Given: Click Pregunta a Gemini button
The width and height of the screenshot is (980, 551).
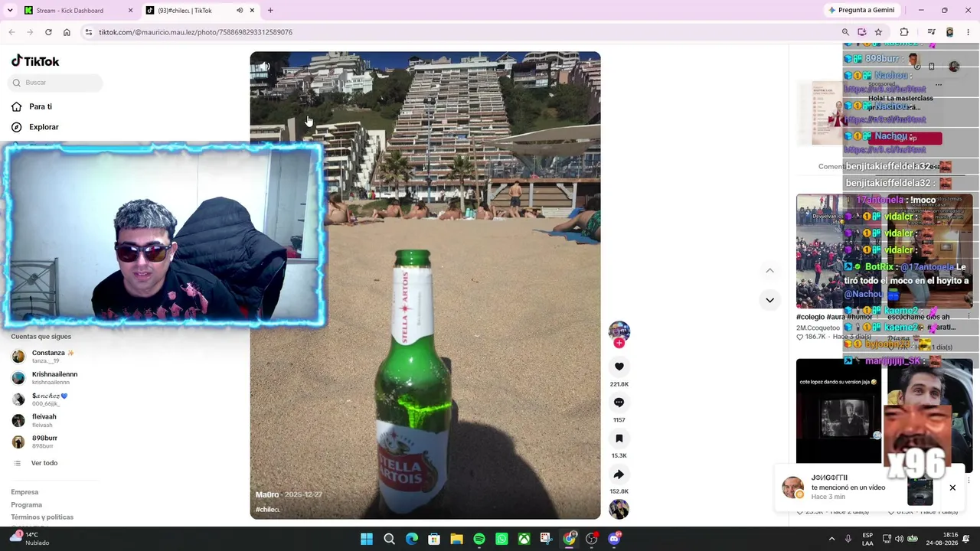Looking at the screenshot, I should (861, 11).
